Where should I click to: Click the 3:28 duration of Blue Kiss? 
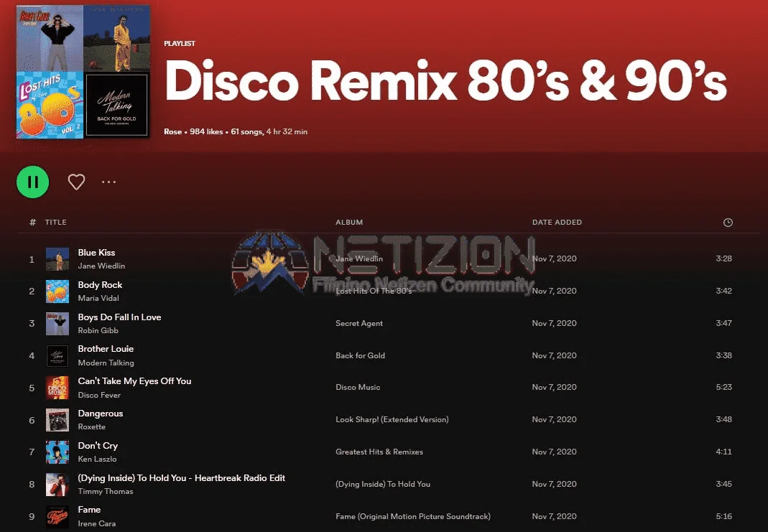coord(724,258)
